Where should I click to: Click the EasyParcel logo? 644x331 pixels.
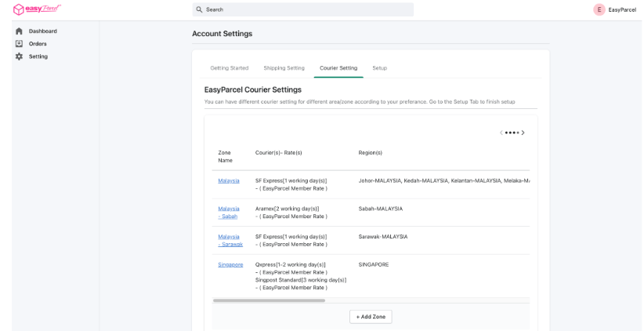click(38, 9)
